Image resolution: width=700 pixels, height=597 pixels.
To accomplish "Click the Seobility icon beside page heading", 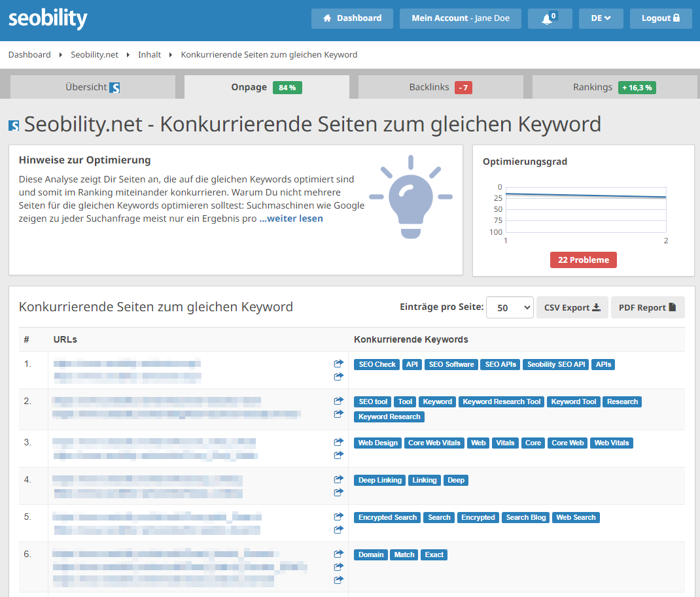I will pos(14,126).
